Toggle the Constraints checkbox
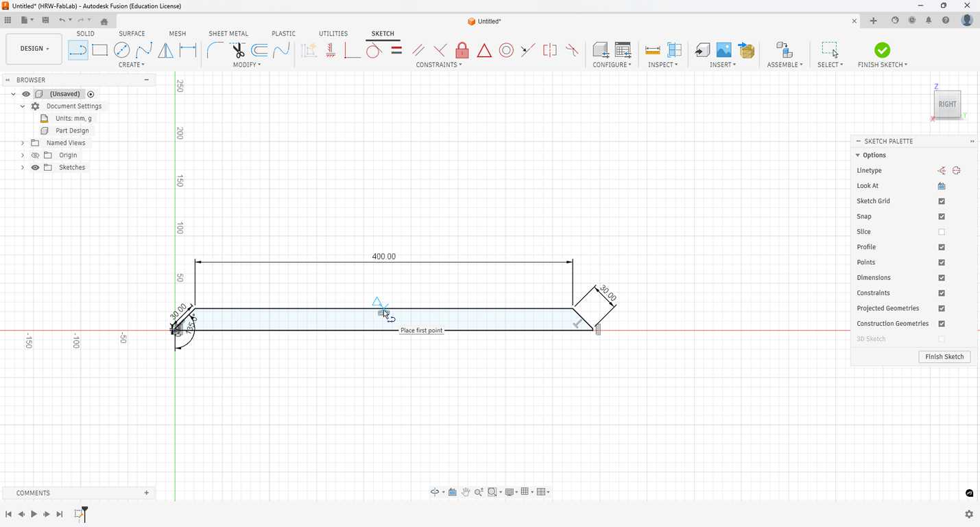 (x=942, y=293)
